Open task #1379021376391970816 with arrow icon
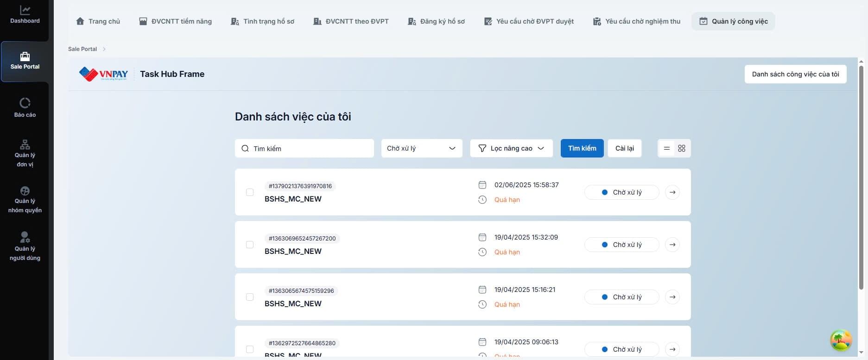 (672, 192)
